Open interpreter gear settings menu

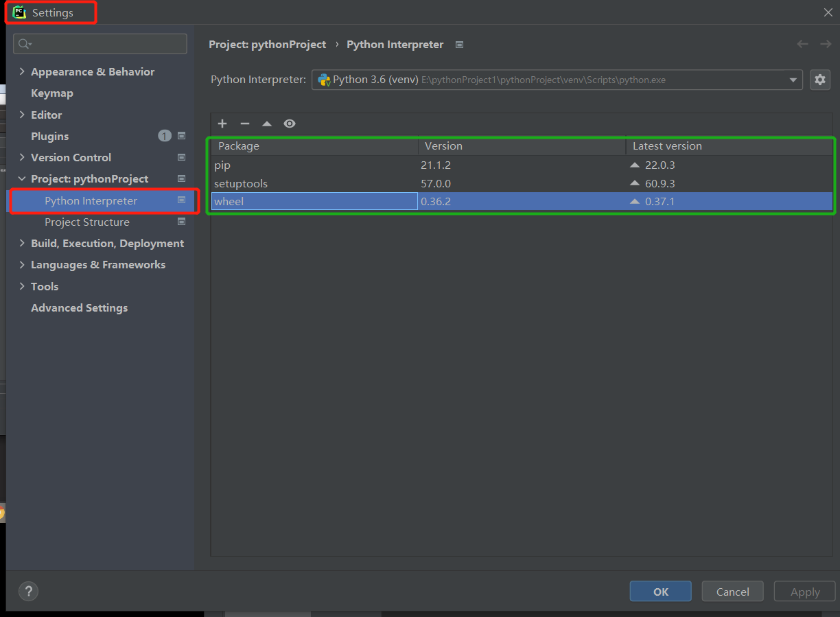(x=820, y=80)
